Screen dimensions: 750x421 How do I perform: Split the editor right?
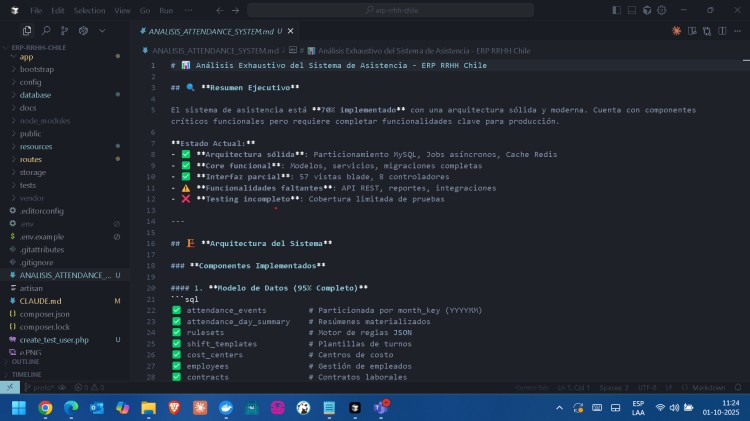(722, 31)
